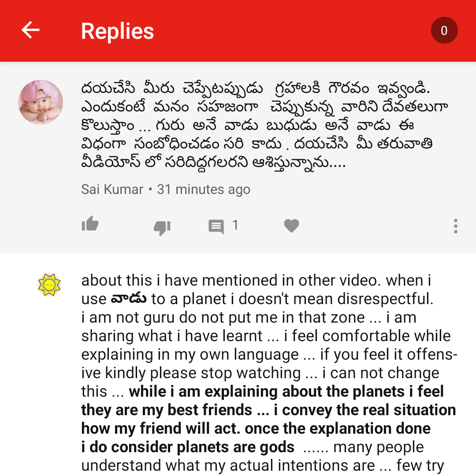Tap the bold 'they are my best friends' passage
476x476 pixels.
point(167,410)
